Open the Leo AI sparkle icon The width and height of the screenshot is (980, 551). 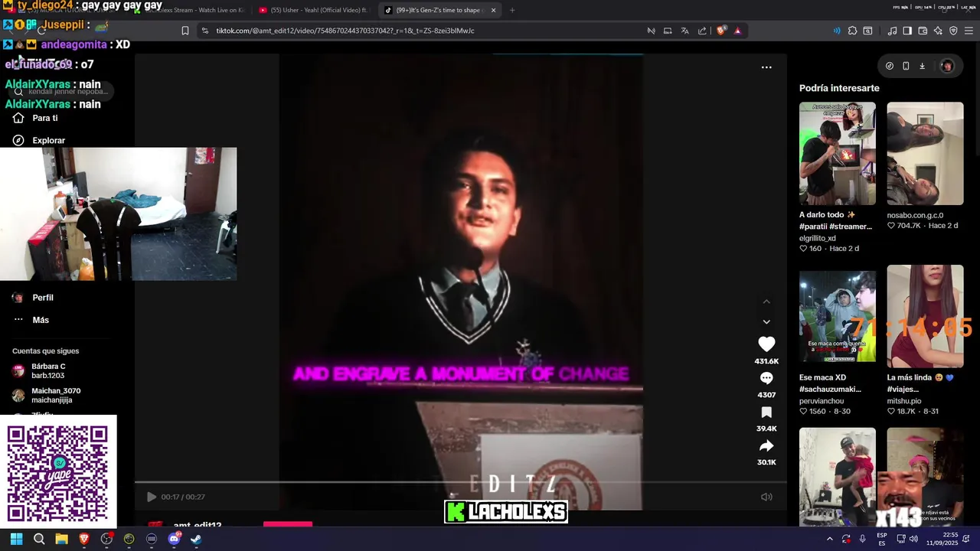[x=938, y=31]
